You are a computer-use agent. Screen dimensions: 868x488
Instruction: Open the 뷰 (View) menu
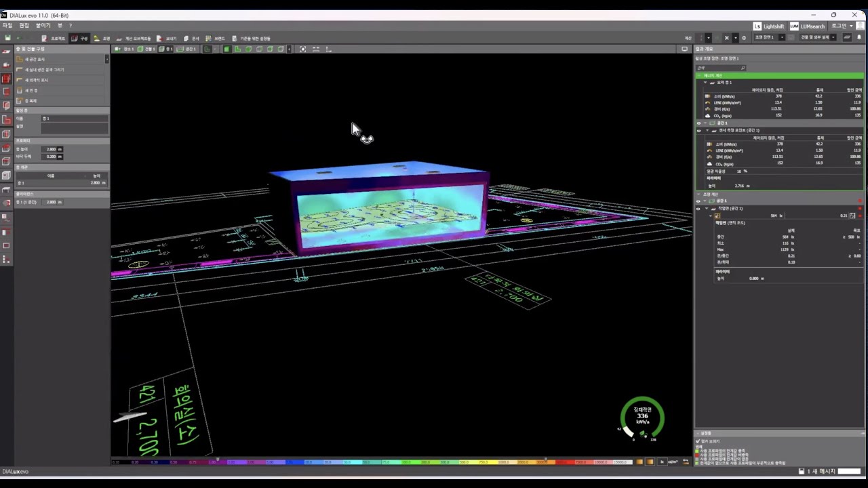click(60, 25)
